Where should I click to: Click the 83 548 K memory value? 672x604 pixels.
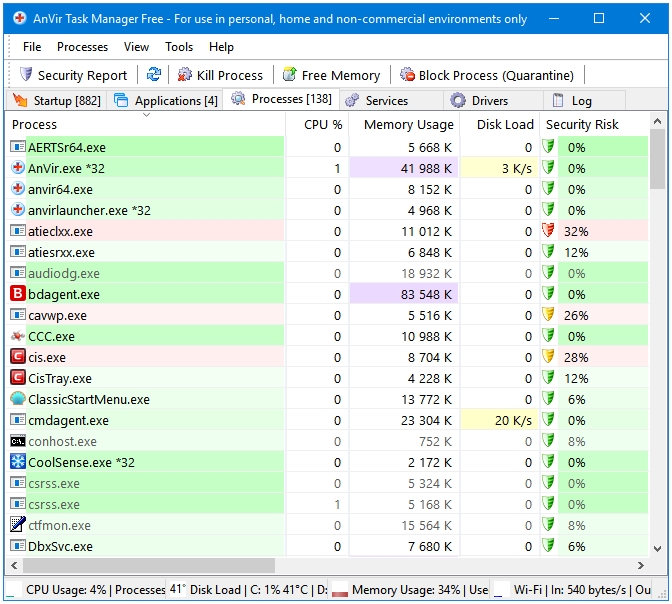[x=426, y=294]
